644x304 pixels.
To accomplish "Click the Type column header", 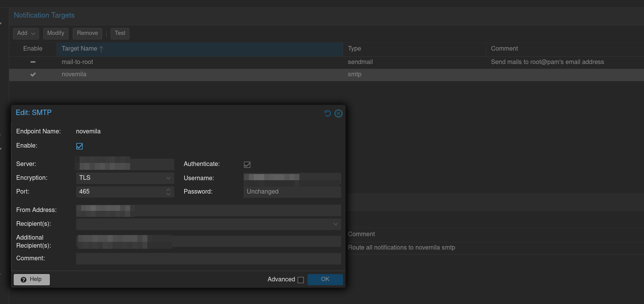I will click(414, 49).
